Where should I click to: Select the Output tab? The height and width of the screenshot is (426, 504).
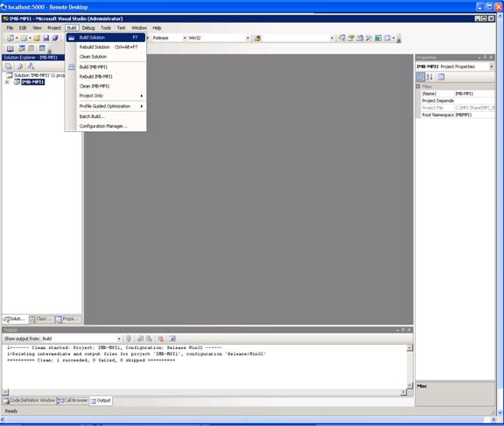click(x=101, y=401)
